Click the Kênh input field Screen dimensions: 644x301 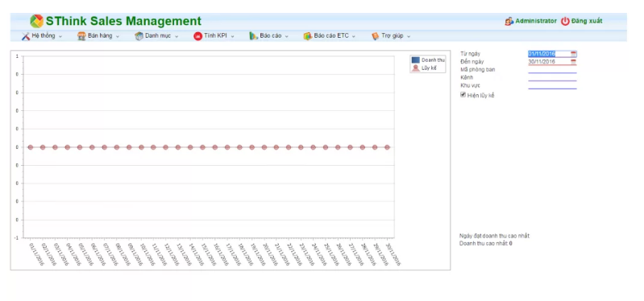click(552, 77)
